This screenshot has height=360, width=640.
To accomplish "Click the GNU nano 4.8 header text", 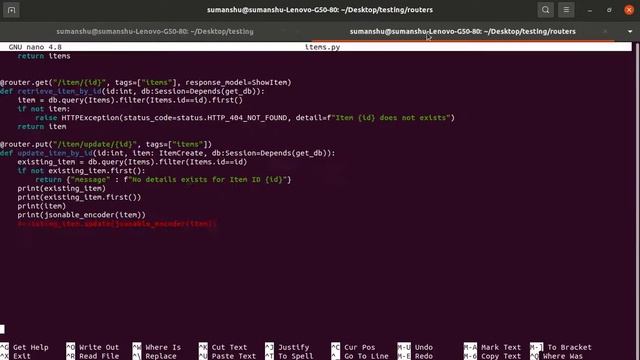I will pos(35,47).
